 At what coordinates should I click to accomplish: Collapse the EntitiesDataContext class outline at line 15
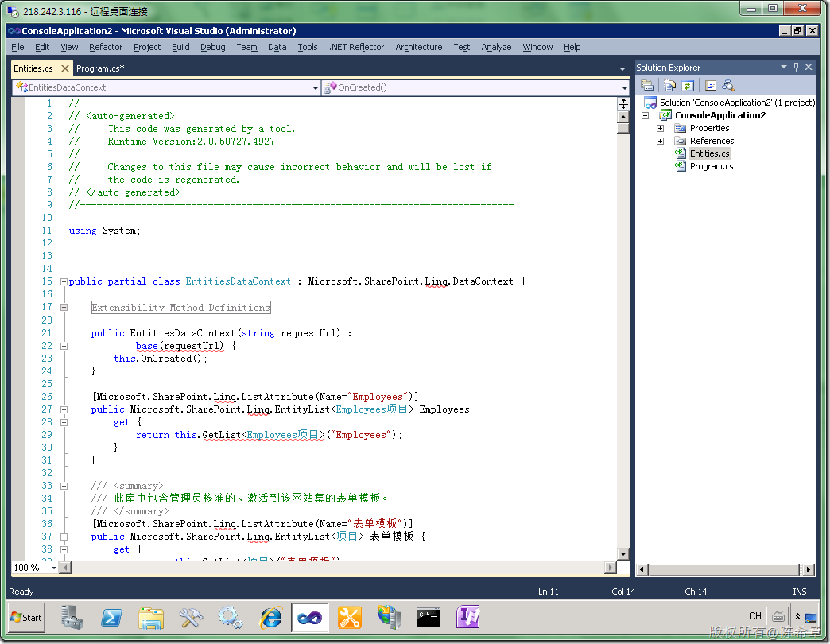click(x=64, y=281)
